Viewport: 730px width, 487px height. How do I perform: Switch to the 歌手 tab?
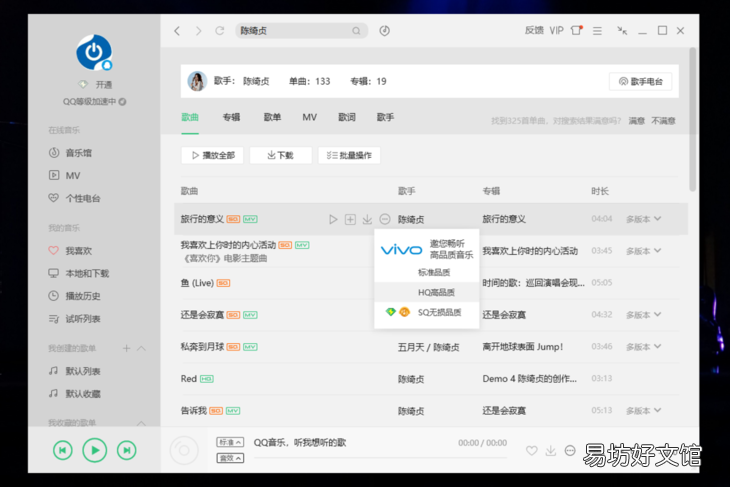(385, 117)
